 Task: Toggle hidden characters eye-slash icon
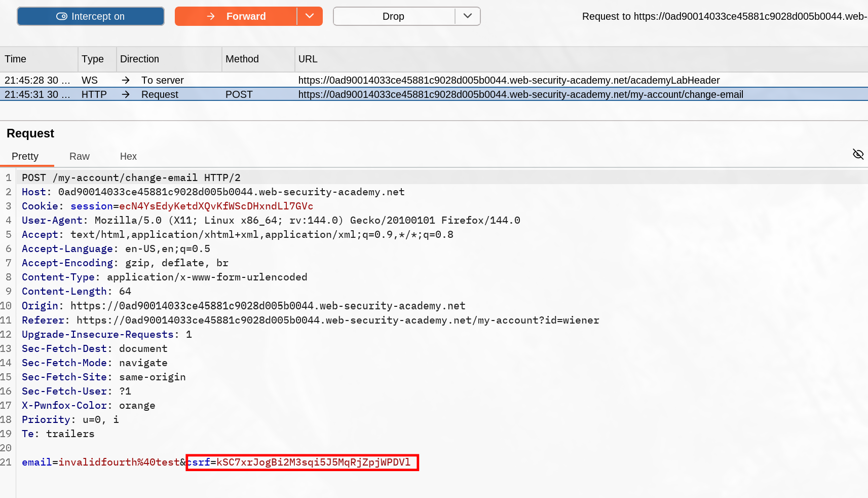pos(858,154)
